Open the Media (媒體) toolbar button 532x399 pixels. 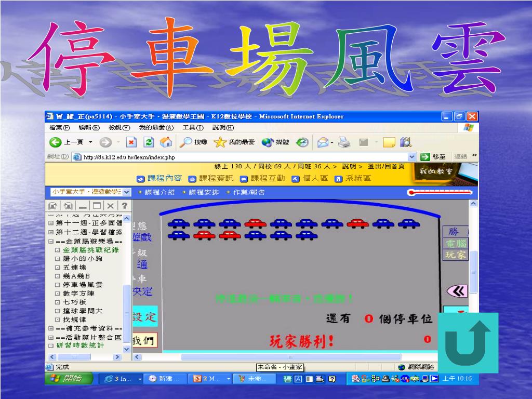pos(275,142)
